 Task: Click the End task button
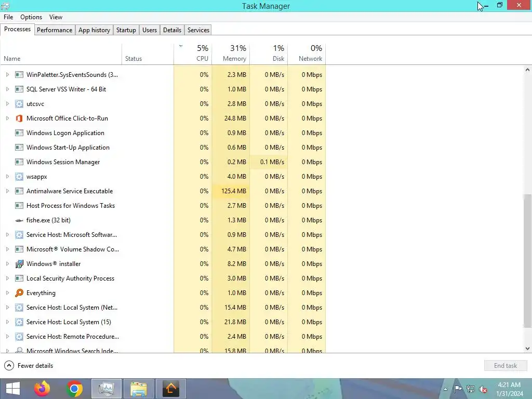coord(506,365)
